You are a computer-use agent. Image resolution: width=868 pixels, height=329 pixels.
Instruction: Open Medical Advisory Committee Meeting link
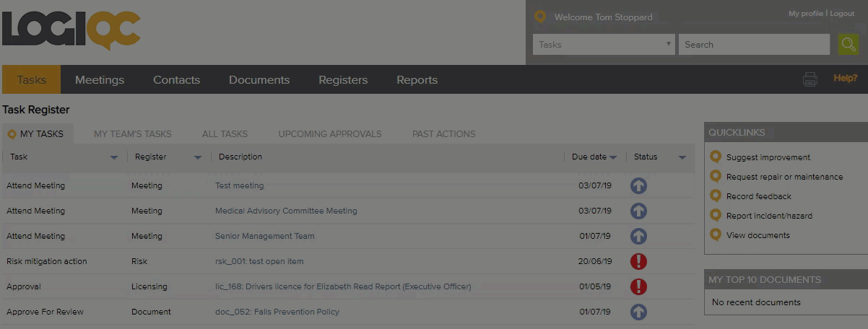[286, 211]
